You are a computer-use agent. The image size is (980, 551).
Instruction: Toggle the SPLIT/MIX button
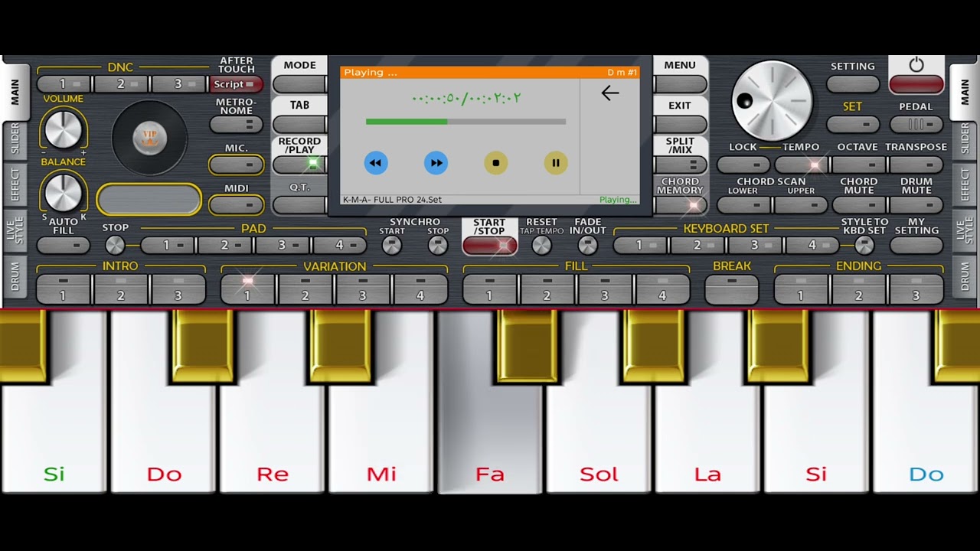pos(680,164)
